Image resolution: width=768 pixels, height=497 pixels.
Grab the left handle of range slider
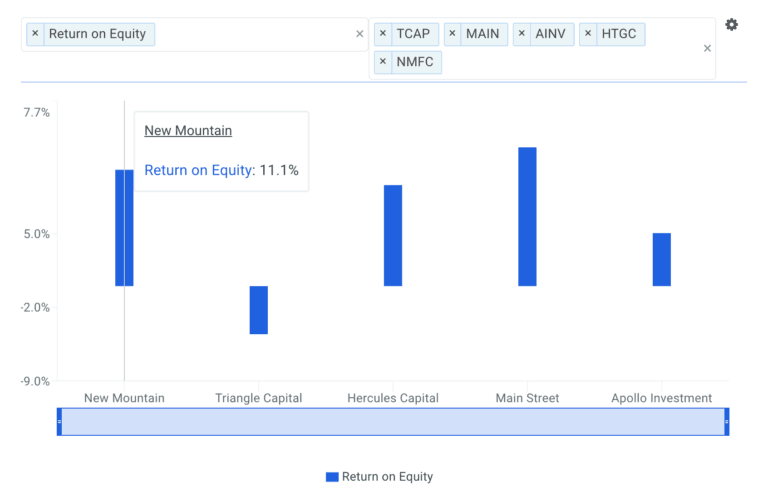point(59,422)
